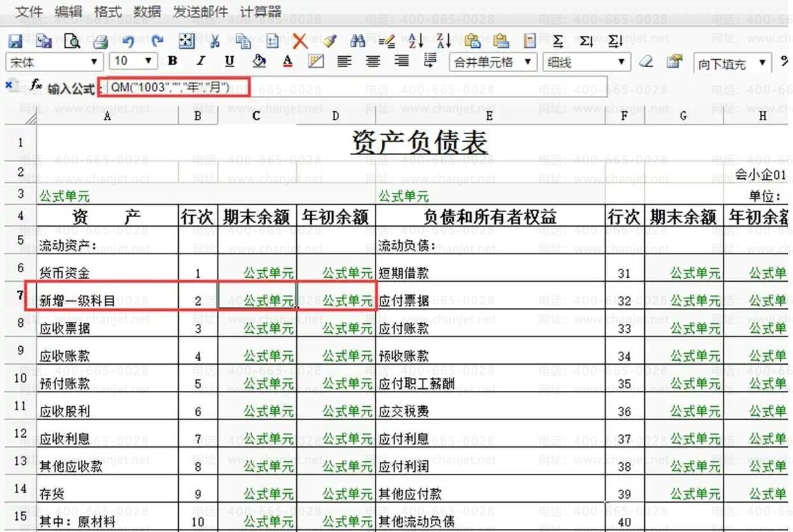Click the 新增一级科目 cell
Screen dimensions: 793x532
(107, 296)
